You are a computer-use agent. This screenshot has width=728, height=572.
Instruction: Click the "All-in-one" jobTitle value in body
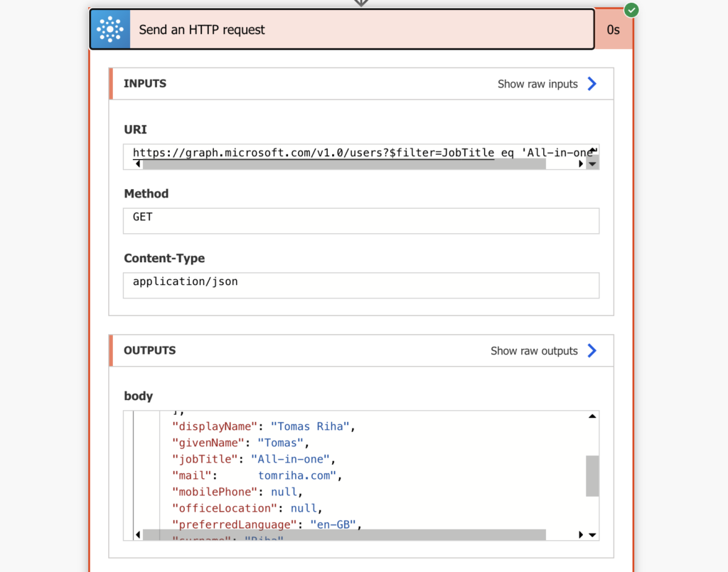pos(290,459)
